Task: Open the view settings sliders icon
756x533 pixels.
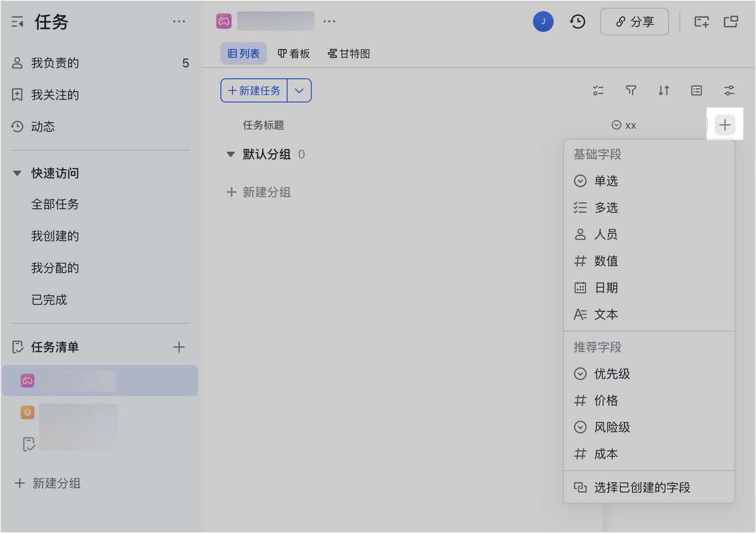Action: [729, 90]
